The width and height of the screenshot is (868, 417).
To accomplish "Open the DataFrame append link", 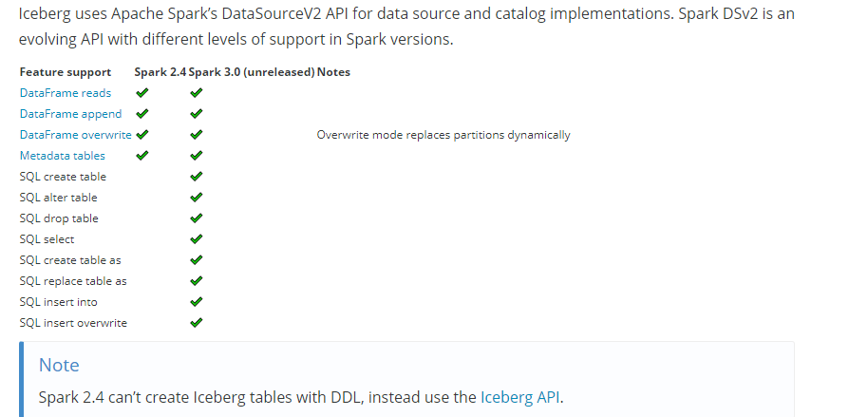I will 70,114.
